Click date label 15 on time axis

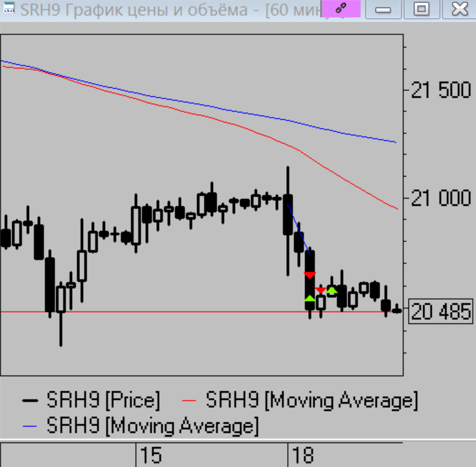(151, 455)
